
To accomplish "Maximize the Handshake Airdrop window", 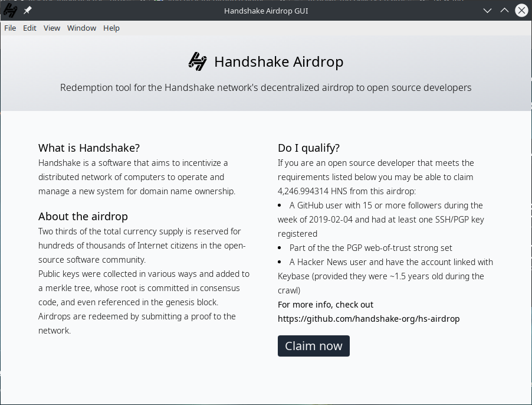I will tap(504, 11).
